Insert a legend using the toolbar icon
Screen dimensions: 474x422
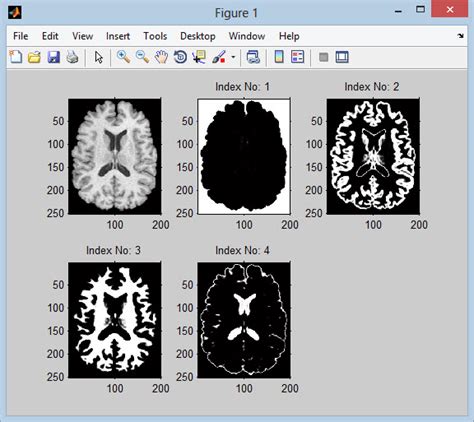pos(297,57)
